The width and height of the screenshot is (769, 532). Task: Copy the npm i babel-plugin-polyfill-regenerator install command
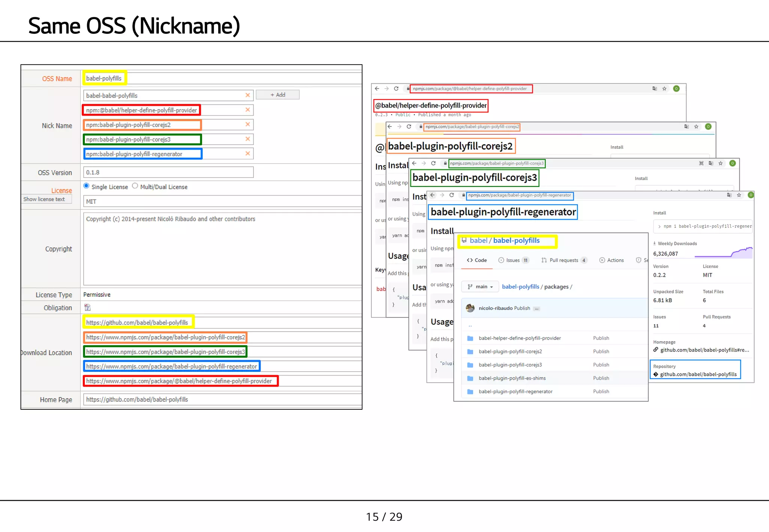(703, 226)
